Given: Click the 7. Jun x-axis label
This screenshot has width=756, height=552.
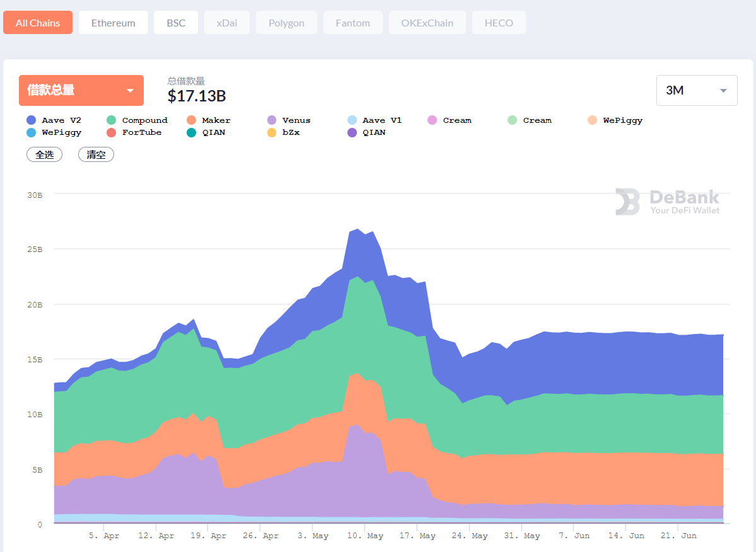Looking at the screenshot, I should [574, 536].
